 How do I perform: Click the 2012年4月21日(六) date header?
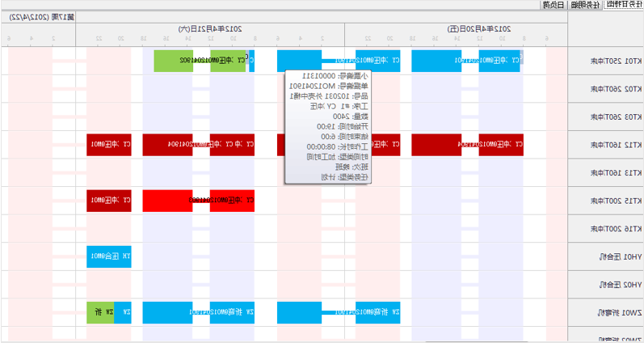pos(210,28)
